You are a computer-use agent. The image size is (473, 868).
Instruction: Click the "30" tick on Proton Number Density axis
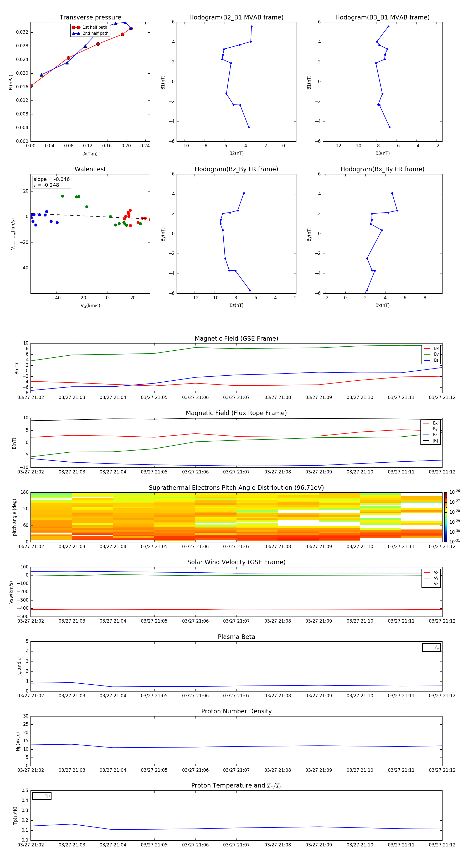[x=26, y=716]
